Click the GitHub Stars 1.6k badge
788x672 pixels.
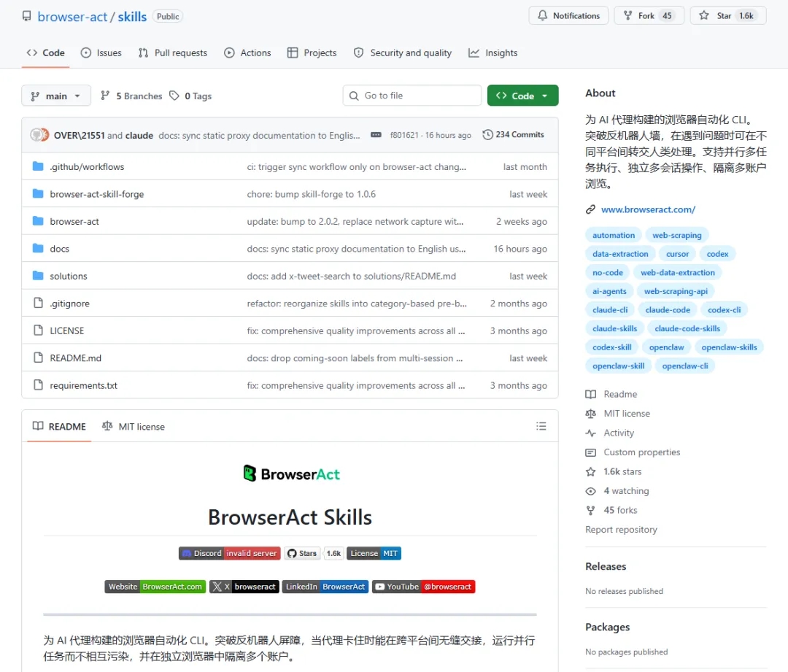314,553
